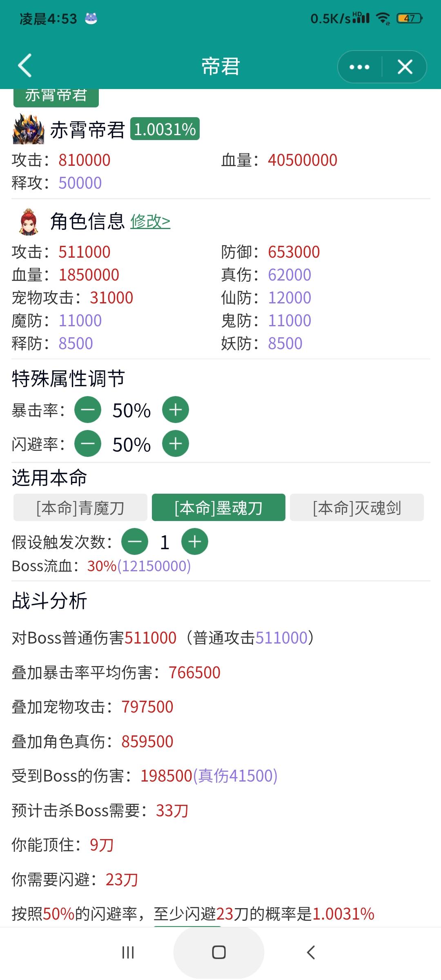Select the [本命]灭魂剑 option
The width and height of the screenshot is (441, 980).
pos(357,508)
